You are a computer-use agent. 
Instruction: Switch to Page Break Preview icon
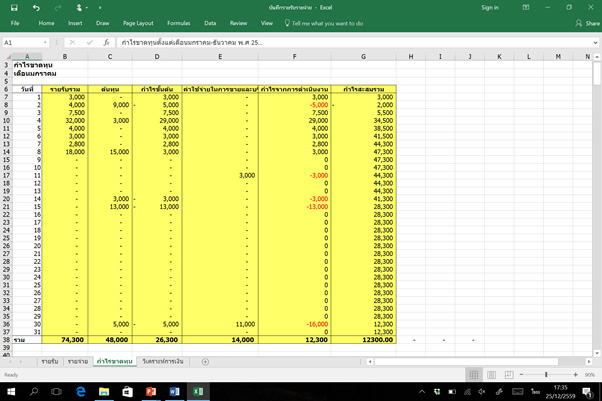(x=509, y=374)
